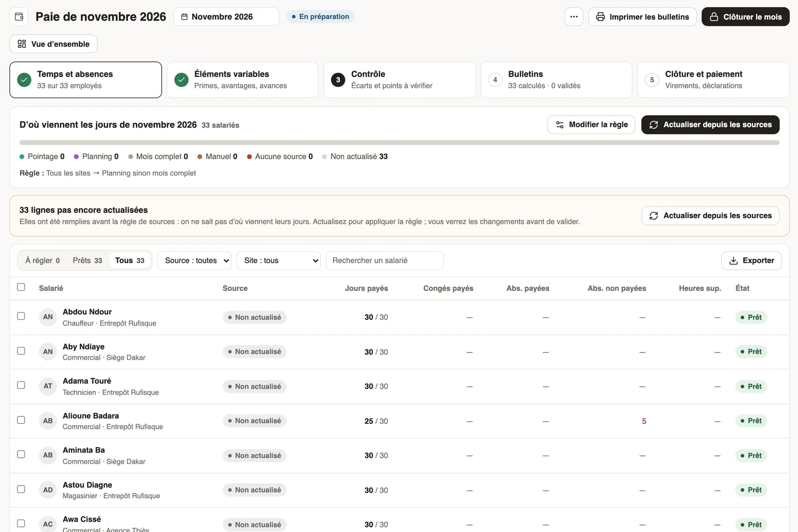Image resolution: width=798 pixels, height=532 pixels.
Task: Check the box for Aminata Ba
Action: [x=21, y=455]
